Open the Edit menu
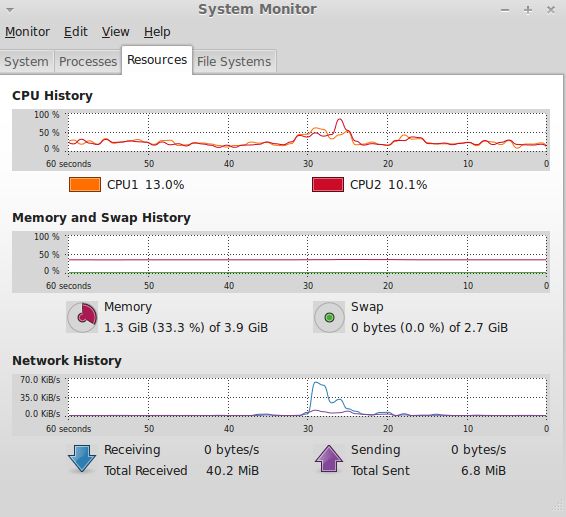Image resolution: width=566 pixels, height=517 pixels. click(76, 32)
